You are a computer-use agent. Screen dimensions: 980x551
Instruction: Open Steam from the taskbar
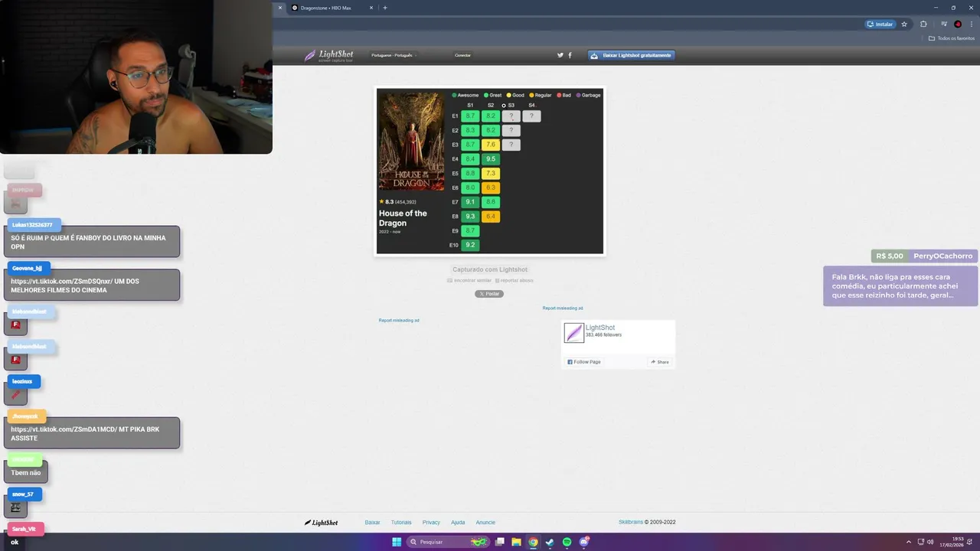[x=550, y=542]
